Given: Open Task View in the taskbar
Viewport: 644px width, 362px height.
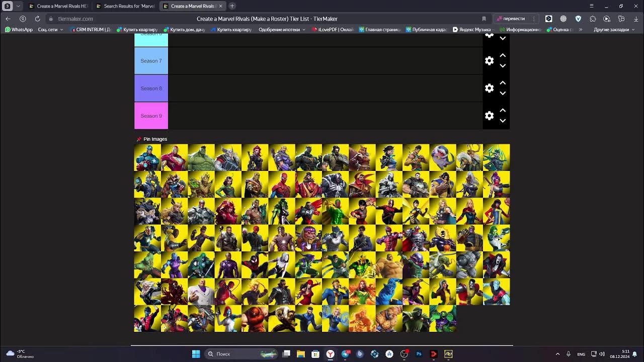Looking at the screenshot, I should pos(286,354).
